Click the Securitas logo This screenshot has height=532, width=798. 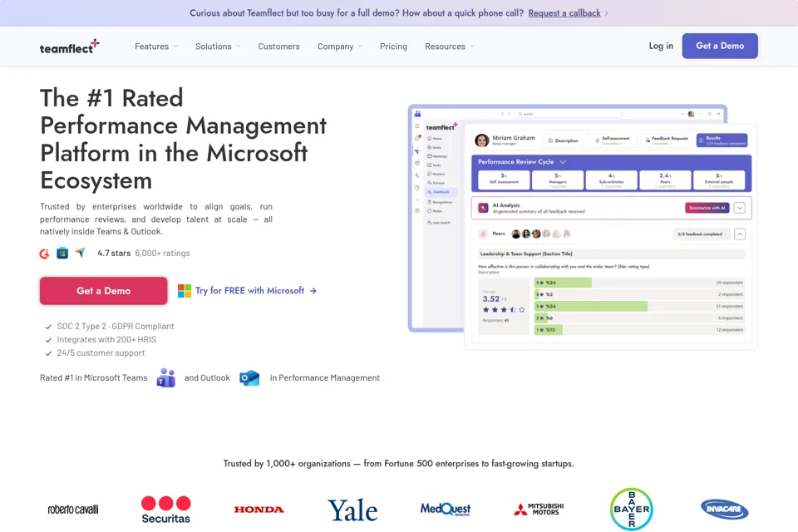pos(166,510)
